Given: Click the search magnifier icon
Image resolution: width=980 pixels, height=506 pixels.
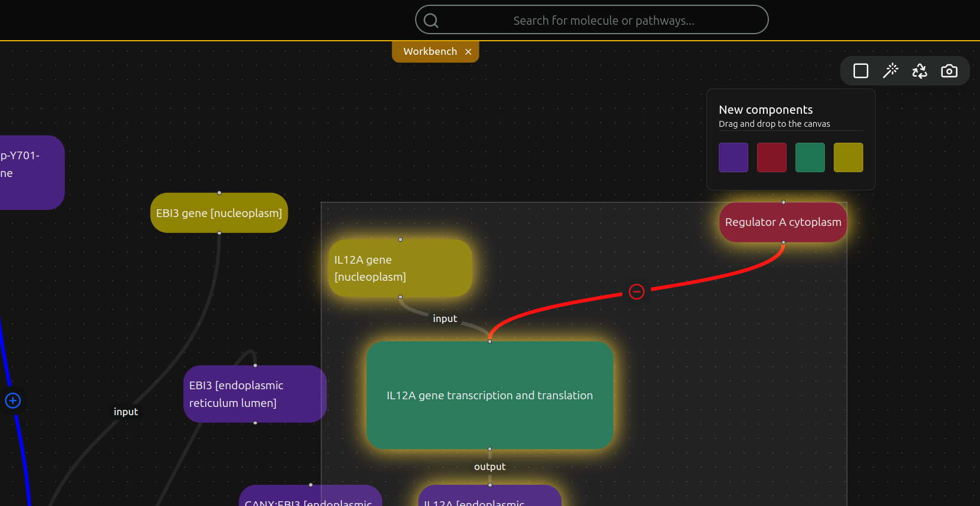Looking at the screenshot, I should [431, 21].
